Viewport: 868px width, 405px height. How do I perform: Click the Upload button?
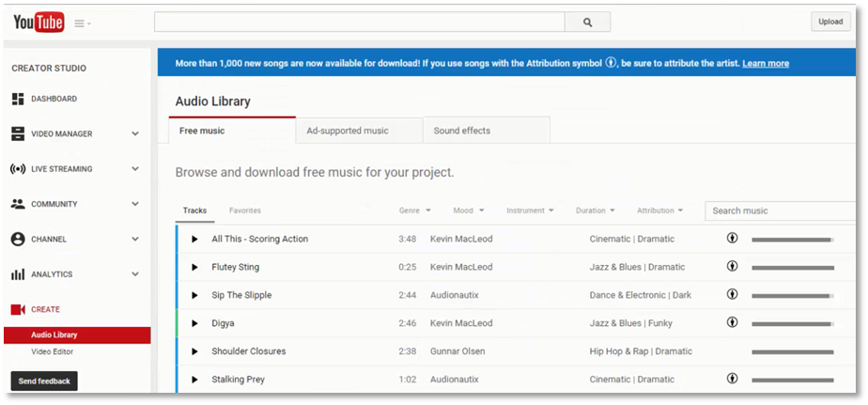coord(830,22)
